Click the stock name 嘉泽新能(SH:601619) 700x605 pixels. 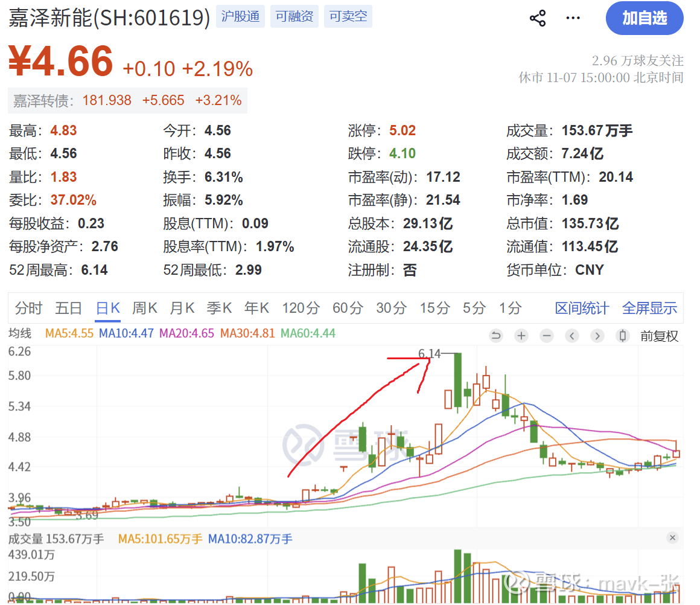[x=109, y=18]
